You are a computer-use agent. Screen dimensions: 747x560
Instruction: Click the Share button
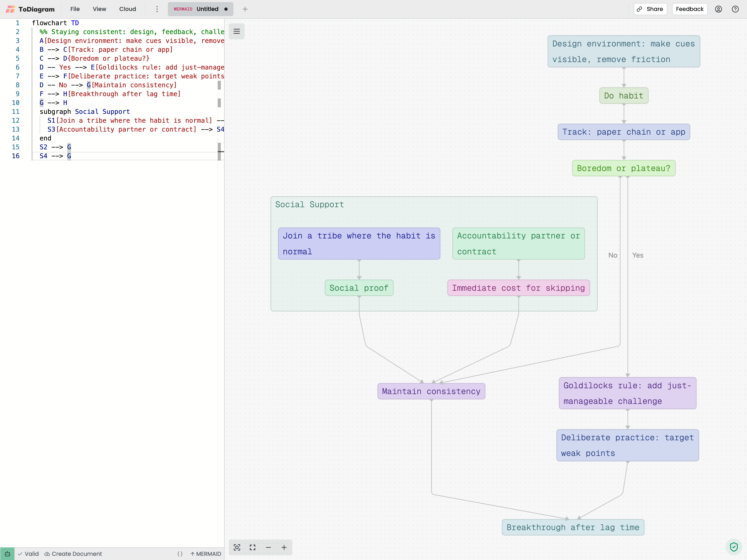[650, 9]
